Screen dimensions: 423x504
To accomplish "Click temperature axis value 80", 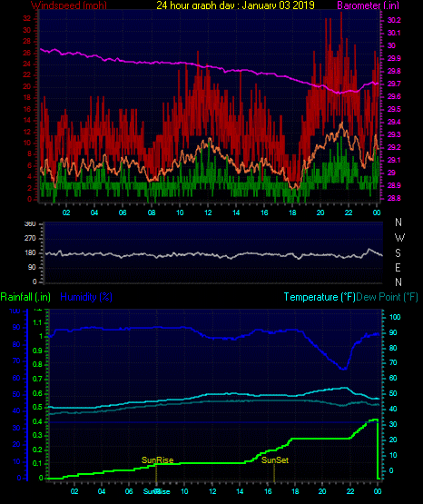I will 393,348.
